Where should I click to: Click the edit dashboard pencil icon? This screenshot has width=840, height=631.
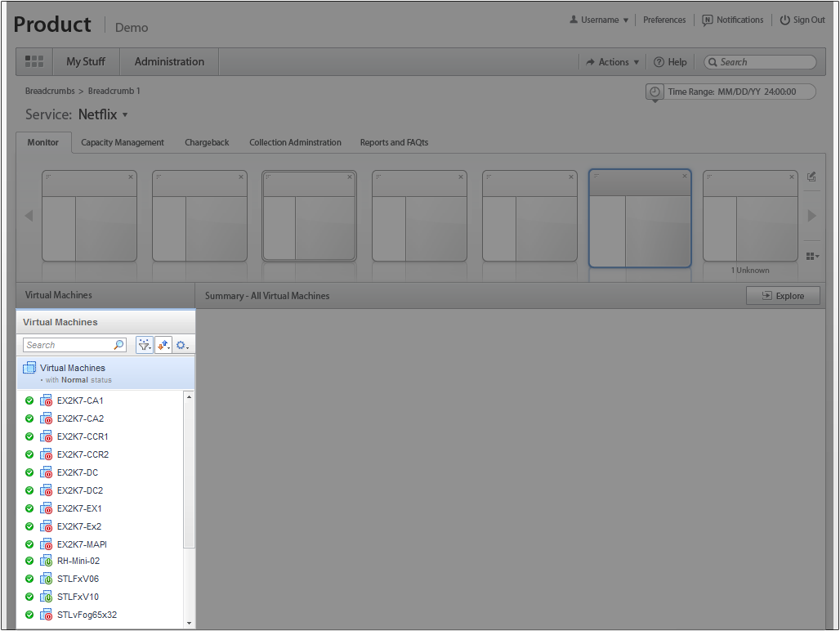point(811,177)
